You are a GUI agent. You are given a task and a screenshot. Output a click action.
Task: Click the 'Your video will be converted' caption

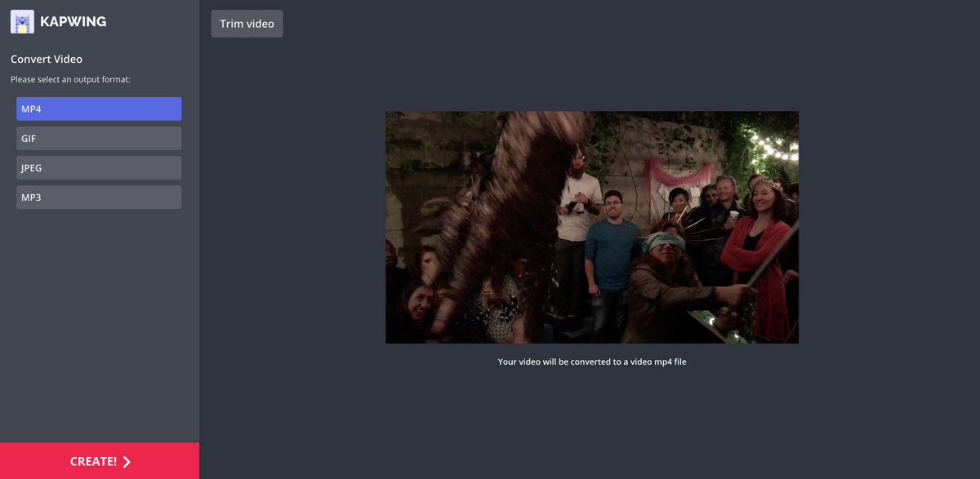pos(592,361)
